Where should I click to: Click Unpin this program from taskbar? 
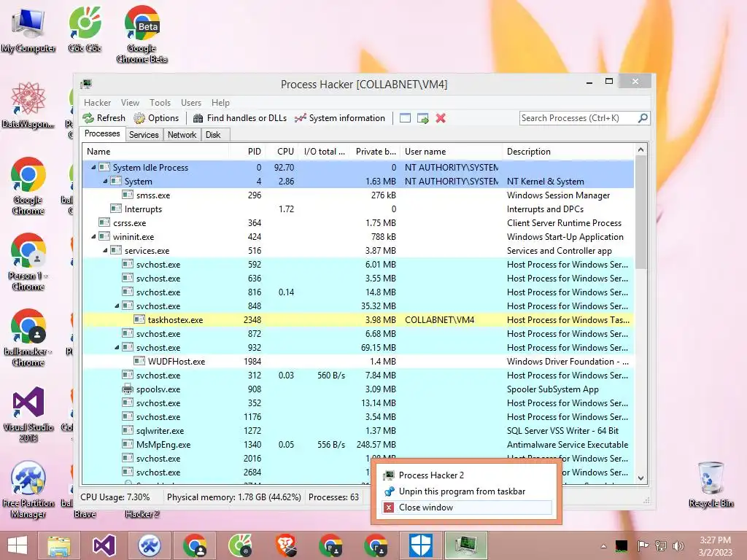tap(466, 491)
